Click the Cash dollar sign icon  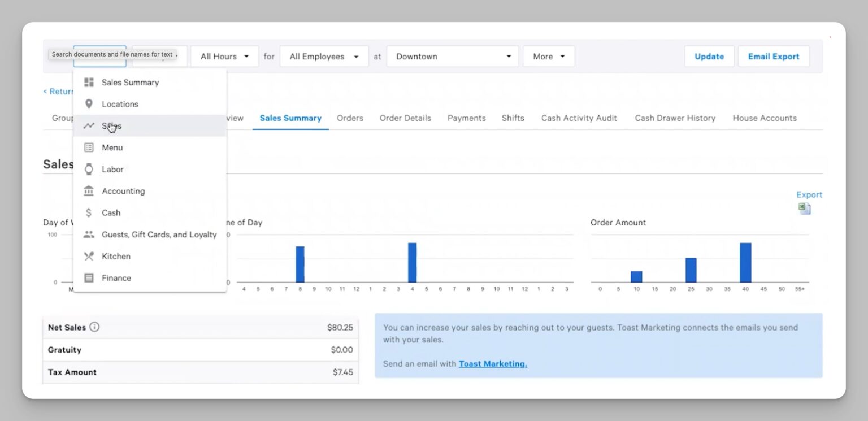89,213
